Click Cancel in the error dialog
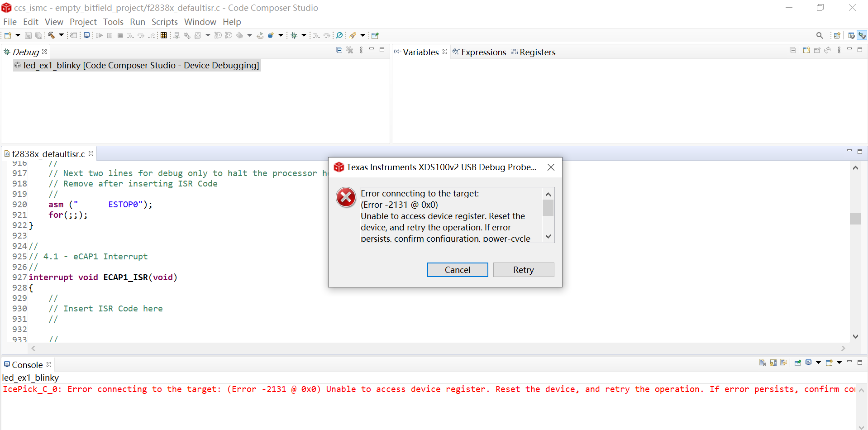Image resolution: width=868 pixels, height=430 pixels. (x=458, y=270)
